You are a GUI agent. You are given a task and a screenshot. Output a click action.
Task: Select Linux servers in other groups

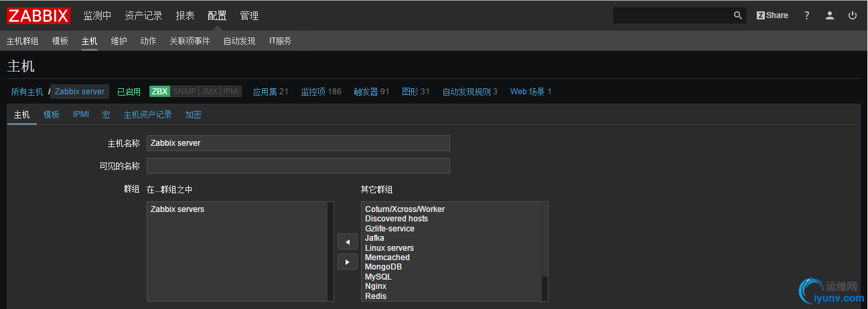(x=389, y=248)
